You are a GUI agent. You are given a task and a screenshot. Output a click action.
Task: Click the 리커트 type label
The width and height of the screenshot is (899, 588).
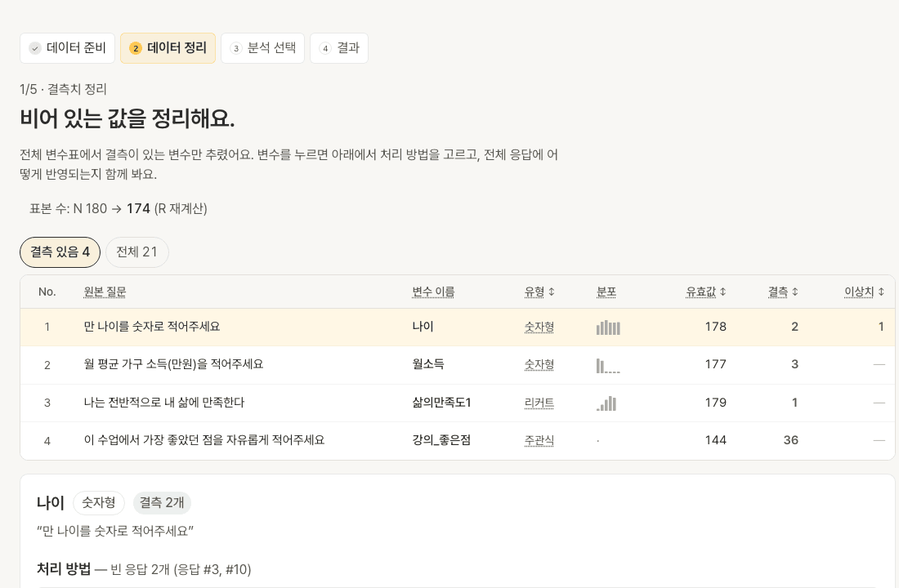coord(539,403)
